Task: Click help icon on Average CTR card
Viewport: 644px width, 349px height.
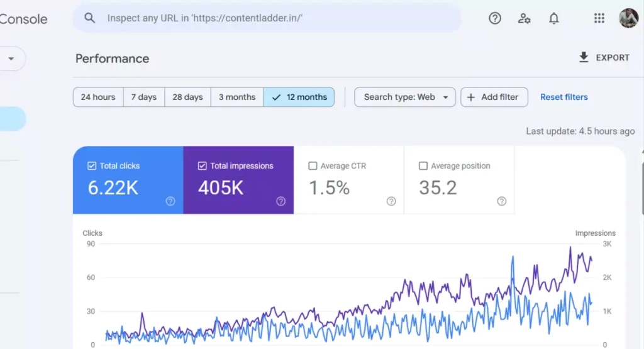Action: click(x=391, y=201)
